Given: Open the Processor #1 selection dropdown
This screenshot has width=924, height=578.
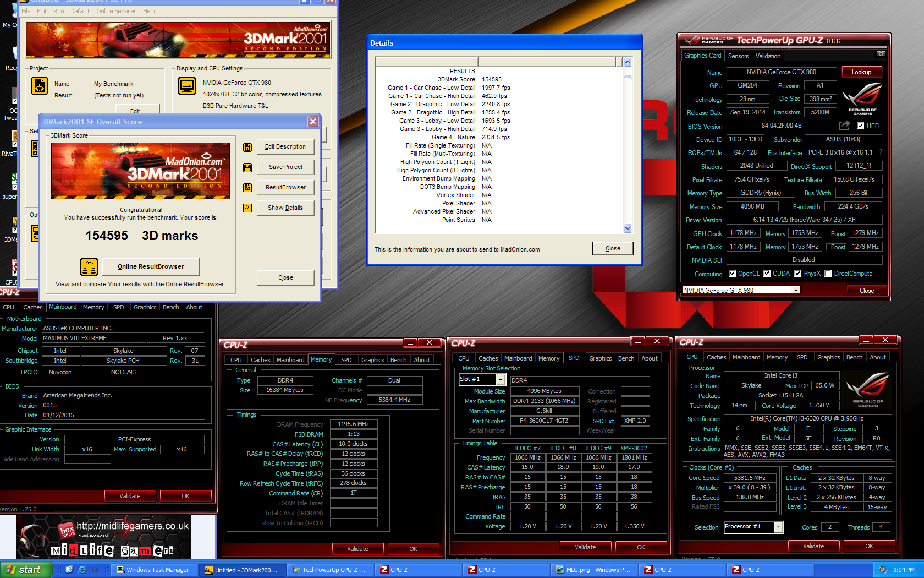Looking at the screenshot, I should point(778,527).
